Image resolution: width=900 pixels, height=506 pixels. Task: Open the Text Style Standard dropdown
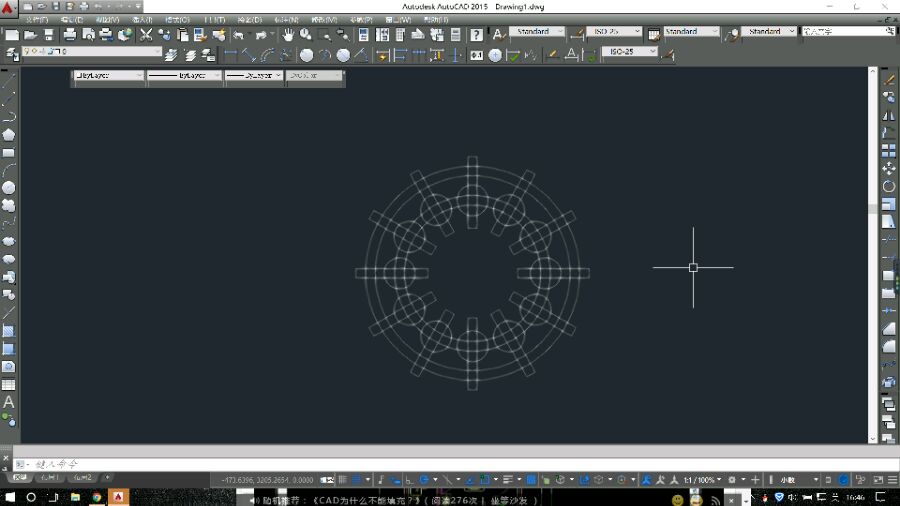coord(536,32)
